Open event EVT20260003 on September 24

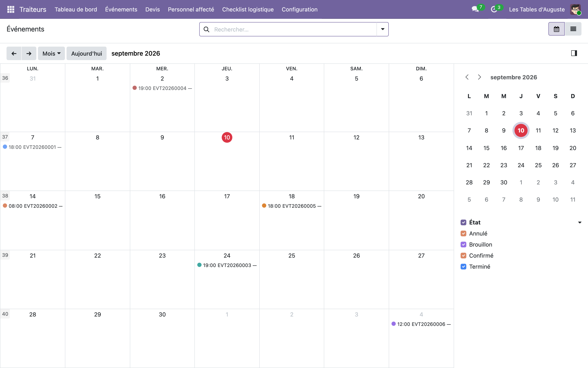click(x=227, y=265)
